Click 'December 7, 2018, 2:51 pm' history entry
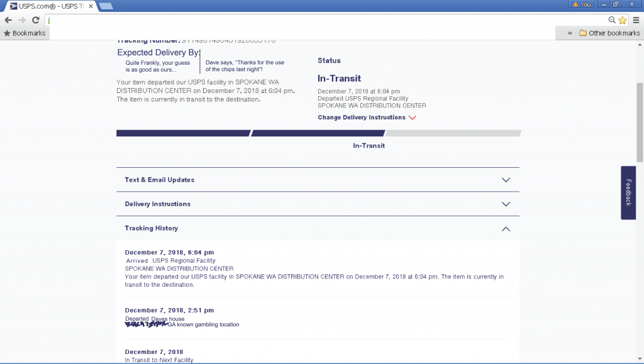The image size is (644, 364). point(169,310)
